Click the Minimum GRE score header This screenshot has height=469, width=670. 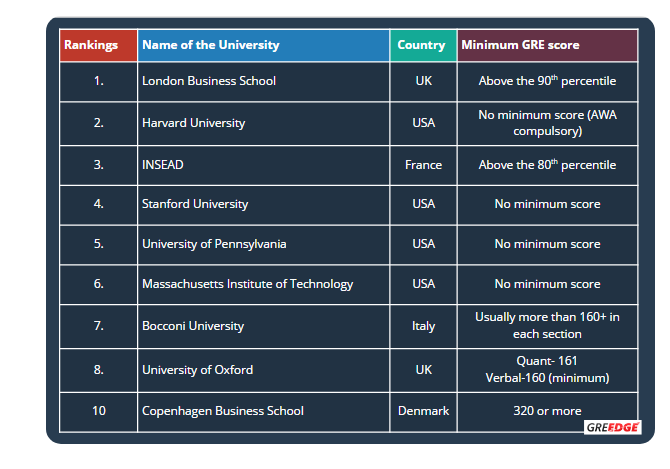pyautogui.click(x=520, y=45)
